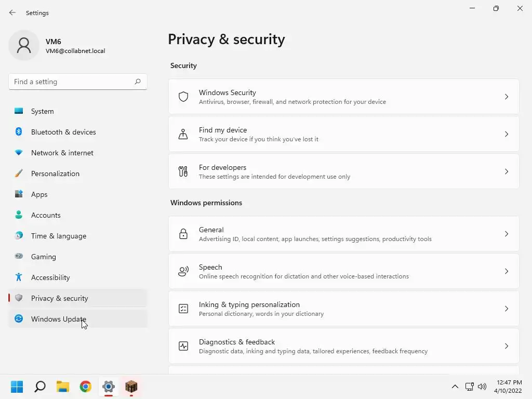The width and height of the screenshot is (532, 399).
Task: Switch to the Accessibility settings section
Action: click(50, 277)
